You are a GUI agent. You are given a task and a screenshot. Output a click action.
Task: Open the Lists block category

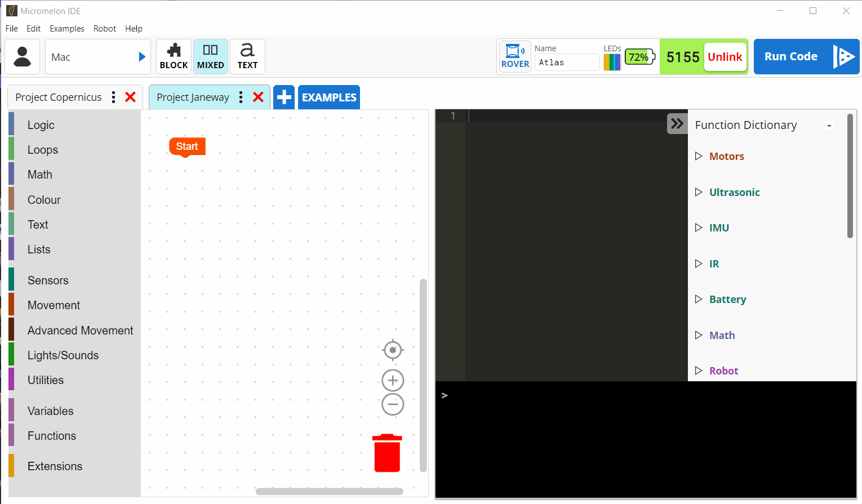point(74,249)
